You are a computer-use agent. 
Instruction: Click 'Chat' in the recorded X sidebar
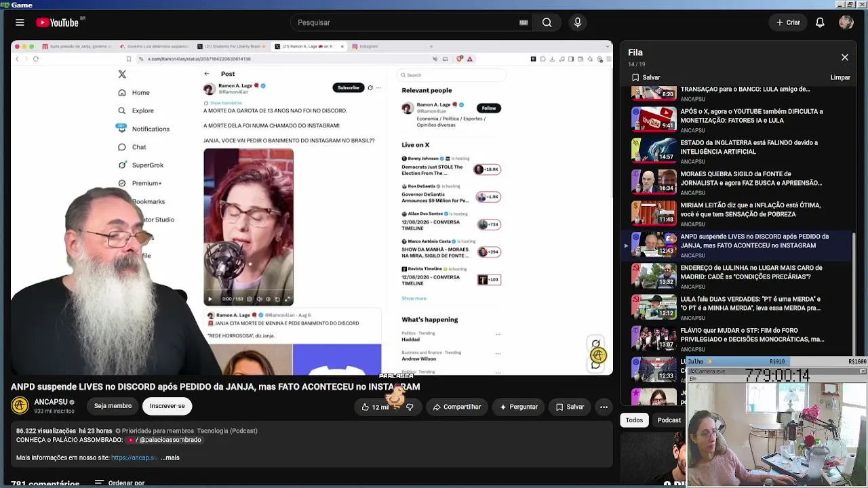[132, 147]
